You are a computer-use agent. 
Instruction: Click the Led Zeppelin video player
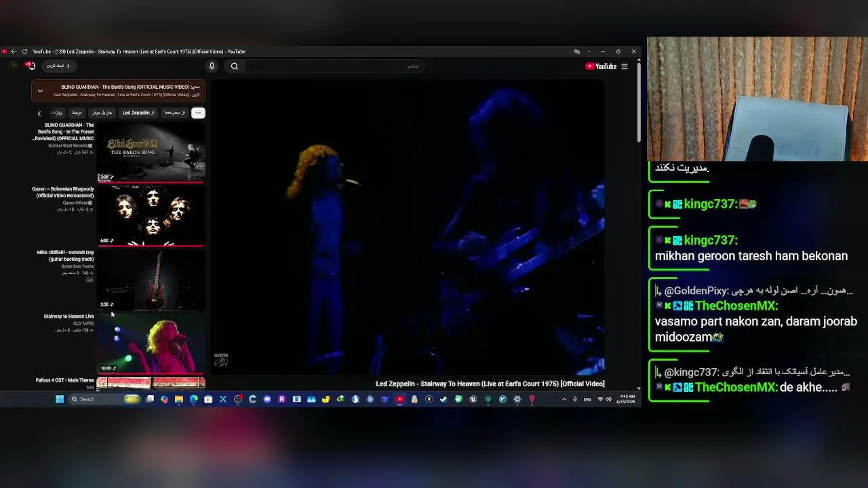(x=408, y=228)
